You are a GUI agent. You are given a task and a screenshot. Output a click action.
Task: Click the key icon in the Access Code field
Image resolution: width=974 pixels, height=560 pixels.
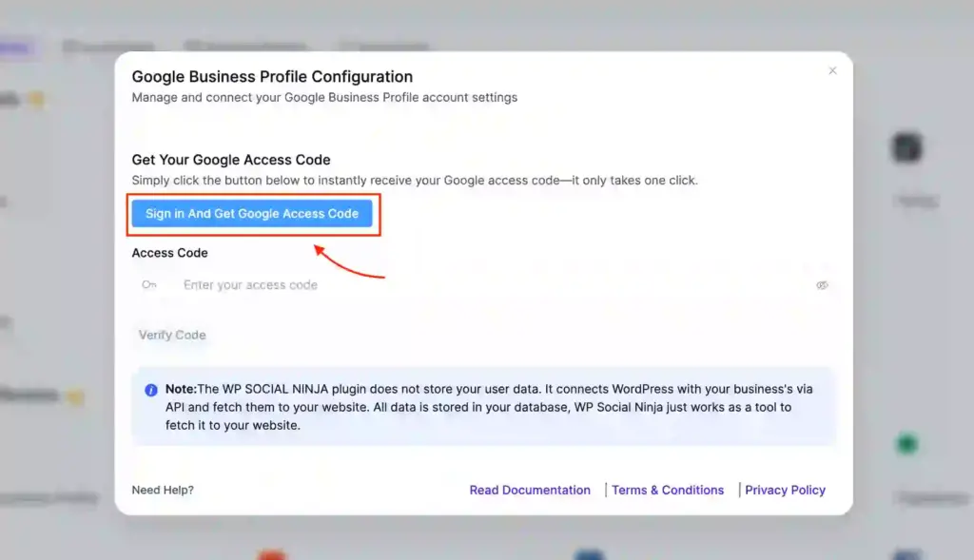[x=149, y=284]
